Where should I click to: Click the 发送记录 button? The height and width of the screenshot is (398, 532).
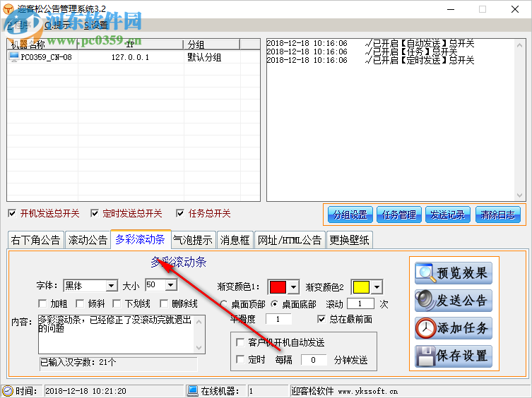click(448, 215)
